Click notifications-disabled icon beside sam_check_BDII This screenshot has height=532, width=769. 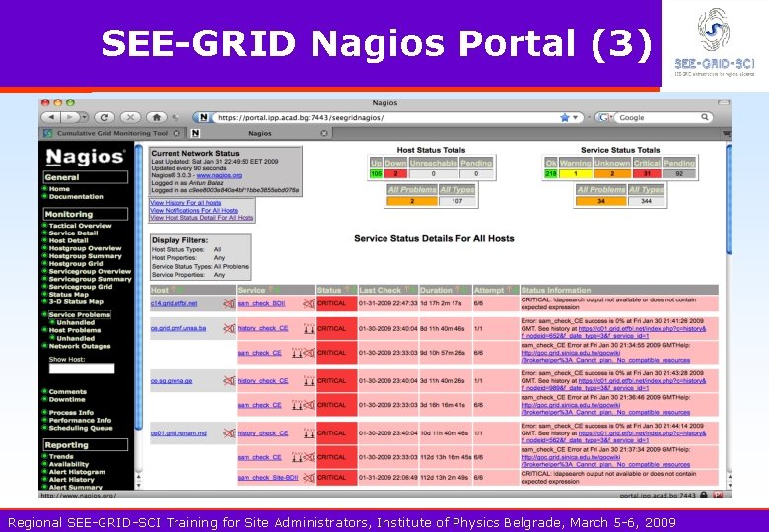(x=308, y=303)
